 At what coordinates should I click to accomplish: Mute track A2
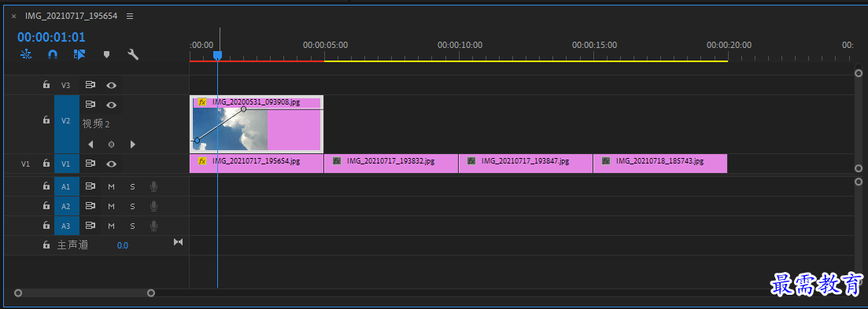pos(111,206)
